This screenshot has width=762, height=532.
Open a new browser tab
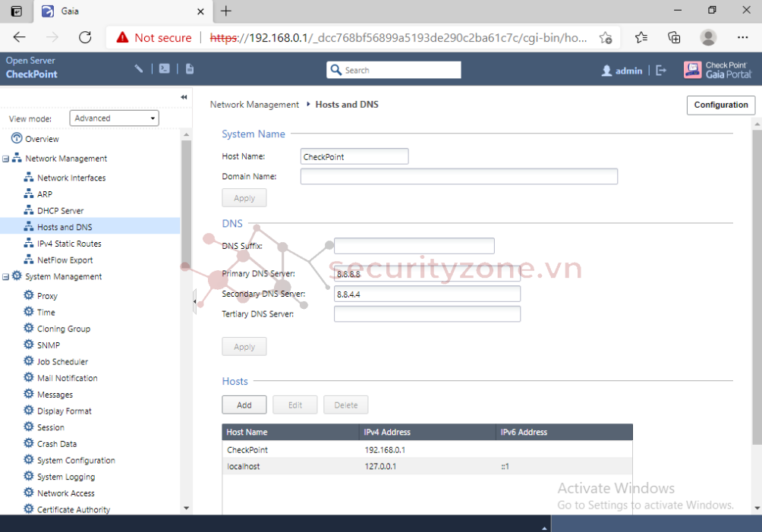coord(226,11)
